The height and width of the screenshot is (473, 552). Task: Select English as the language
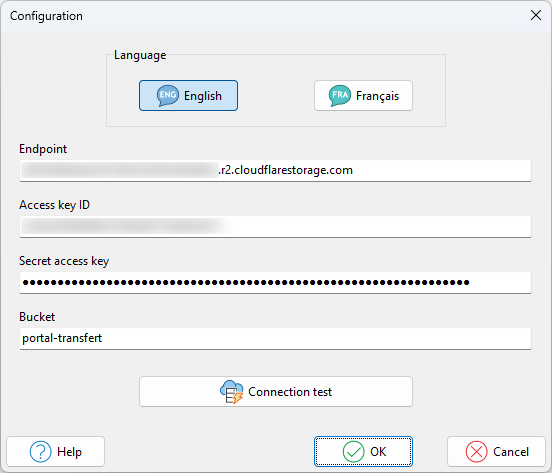[x=188, y=95]
